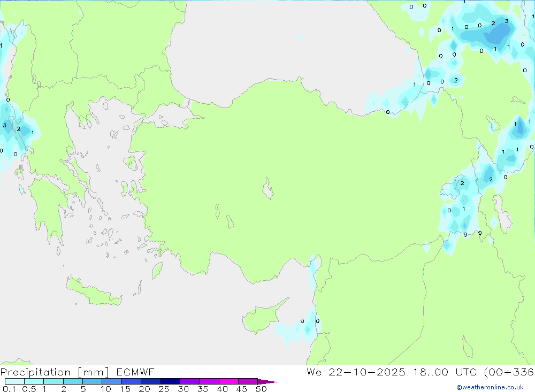Click the word "Precipitation" in the title

[x=35, y=372]
